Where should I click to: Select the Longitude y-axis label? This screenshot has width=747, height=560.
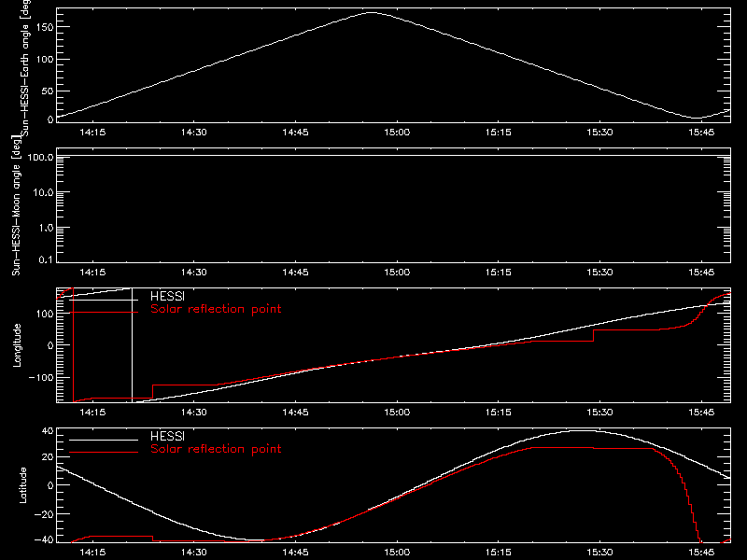(x=17, y=345)
